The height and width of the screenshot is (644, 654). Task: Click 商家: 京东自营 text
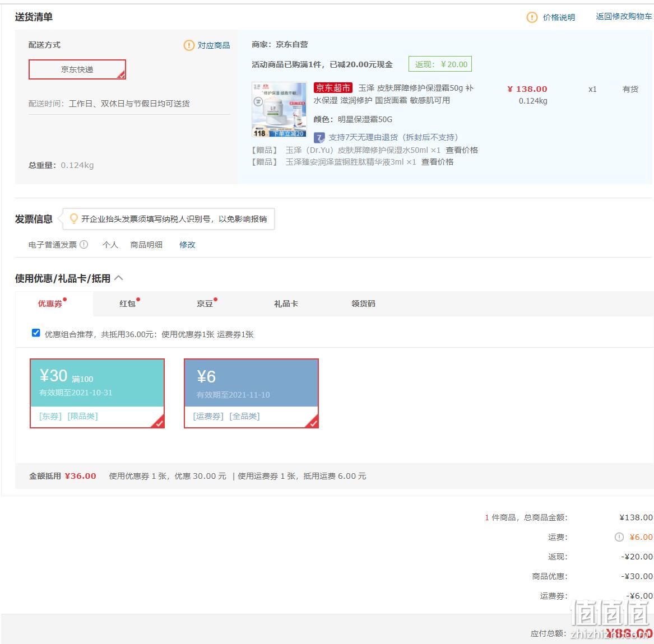click(280, 44)
